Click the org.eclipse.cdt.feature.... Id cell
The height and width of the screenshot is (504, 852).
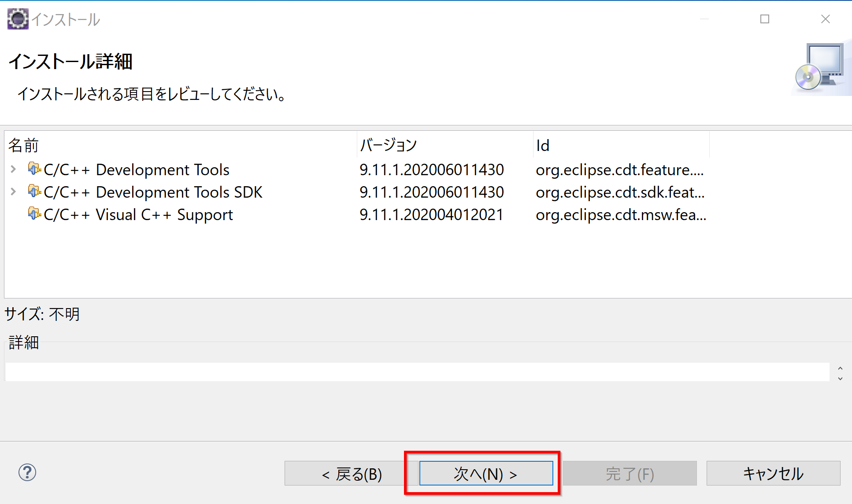620,170
